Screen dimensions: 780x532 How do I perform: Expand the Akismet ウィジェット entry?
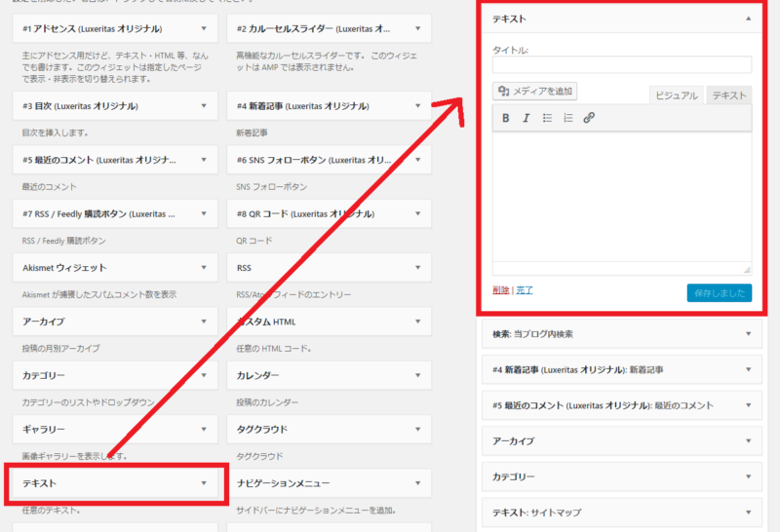tap(203, 267)
